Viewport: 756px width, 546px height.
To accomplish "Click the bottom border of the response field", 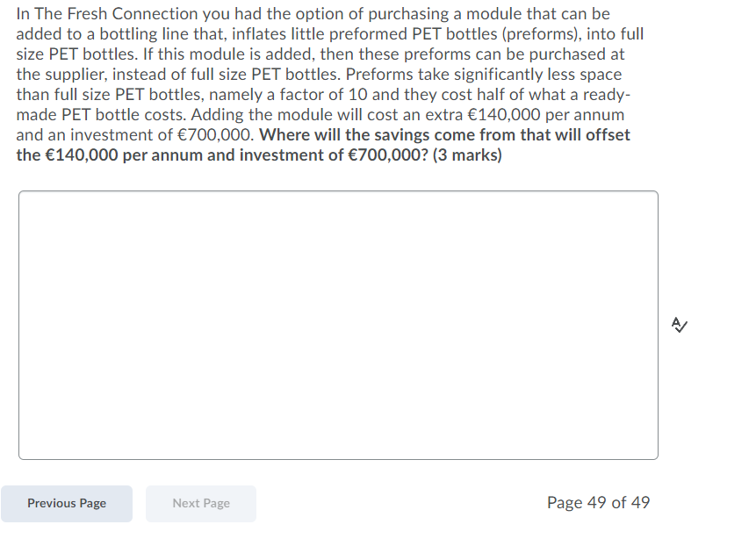I will (x=338, y=458).
